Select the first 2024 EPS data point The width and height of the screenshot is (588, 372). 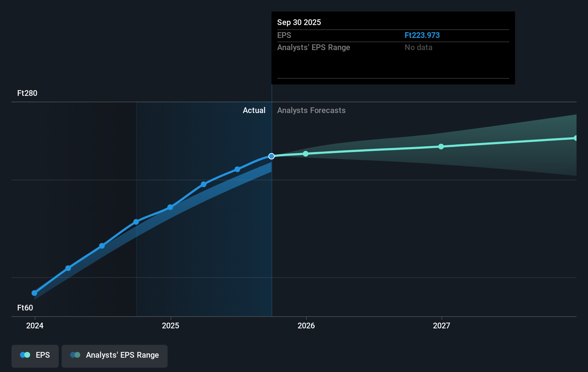click(x=34, y=293)
